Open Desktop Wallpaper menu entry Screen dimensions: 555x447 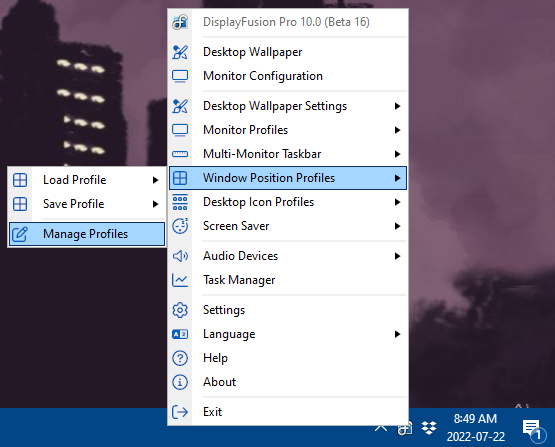point(288,52)
